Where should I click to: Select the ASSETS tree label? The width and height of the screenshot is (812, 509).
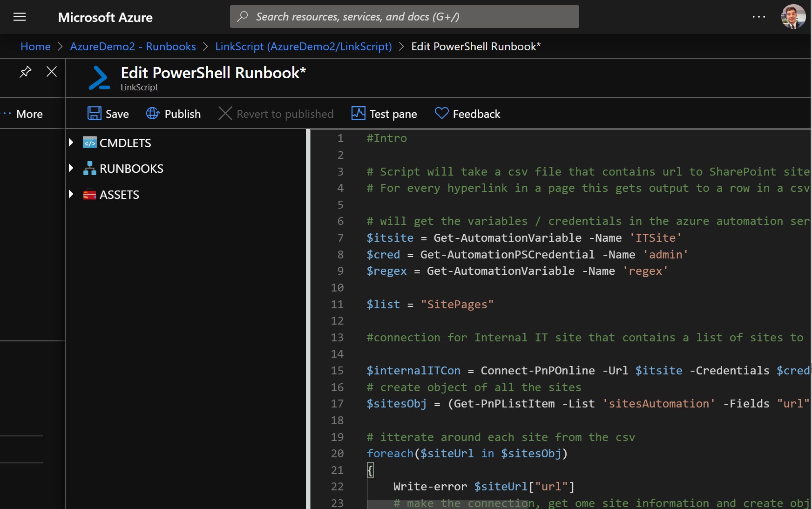pyautogui.click(x=119, y=195)
